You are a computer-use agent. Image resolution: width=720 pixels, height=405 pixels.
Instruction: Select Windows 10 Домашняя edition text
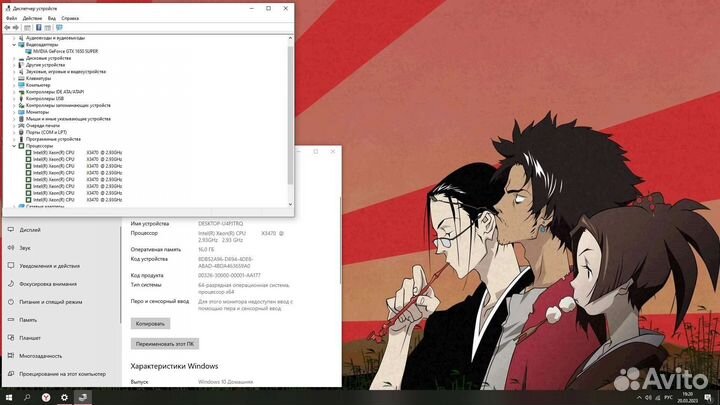pyautogui.click(x=225, y=382)
